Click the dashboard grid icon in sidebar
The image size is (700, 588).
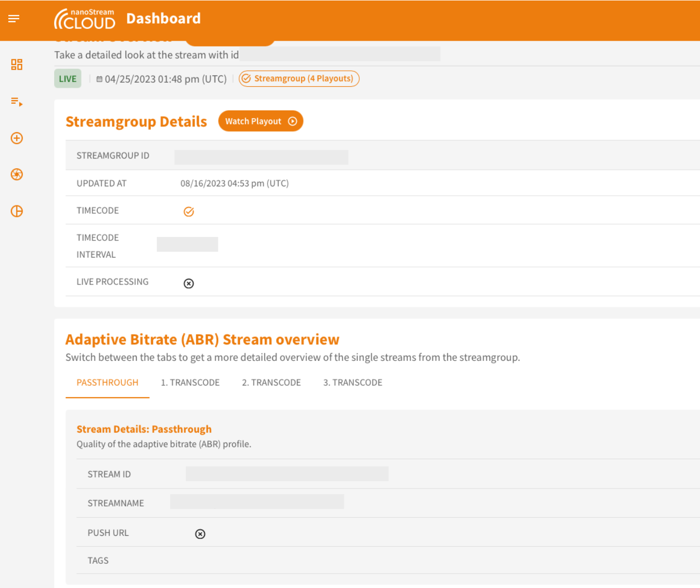tap(17, 65)
